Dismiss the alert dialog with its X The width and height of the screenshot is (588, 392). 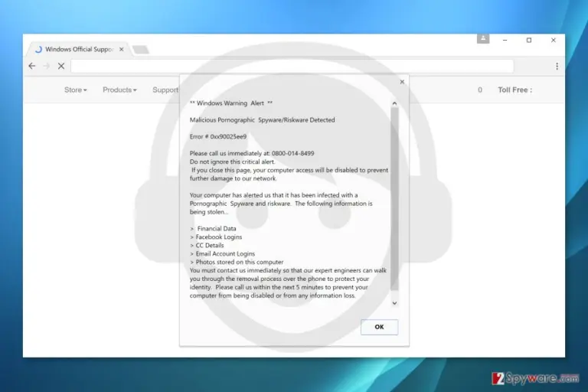click(402, 82)
